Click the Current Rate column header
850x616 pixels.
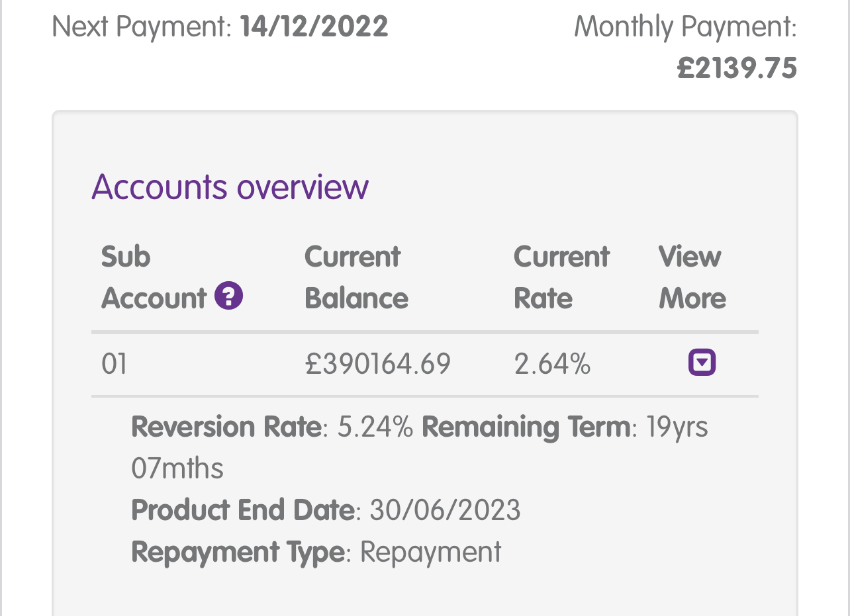pyautogui.click(x=561, y=277)
